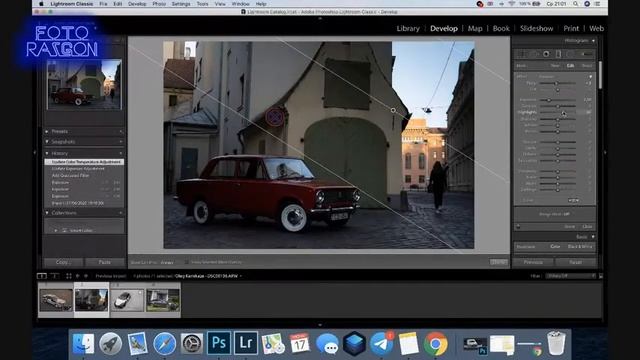Open Safari from the Dock

tap(164, 343)
